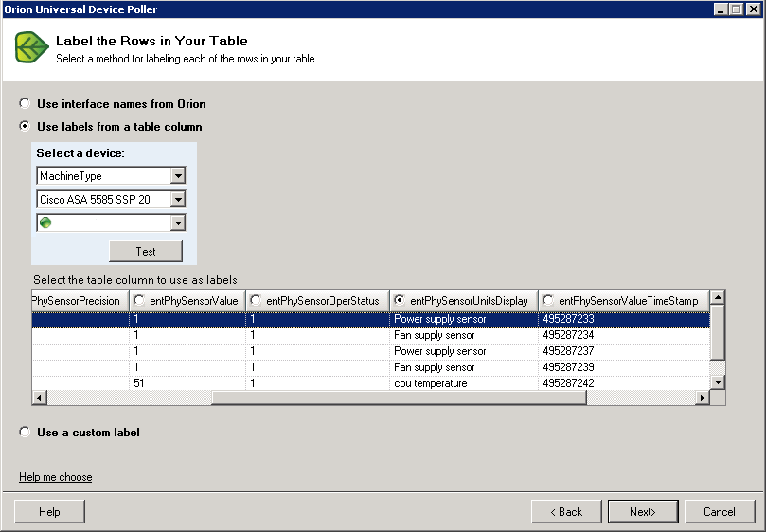Open the Cisco ASA 5585 SSP 20 dropdown
The height and width of the screenshot is (532, 766).
tap(178, 199)
